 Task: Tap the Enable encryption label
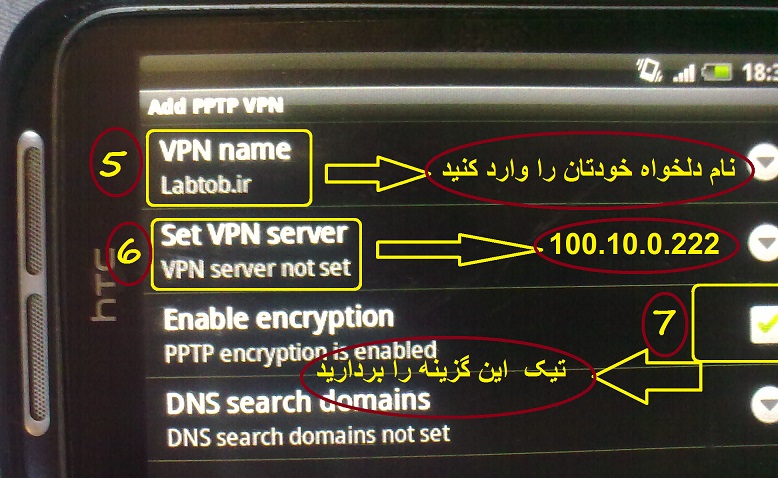point(278,319)
